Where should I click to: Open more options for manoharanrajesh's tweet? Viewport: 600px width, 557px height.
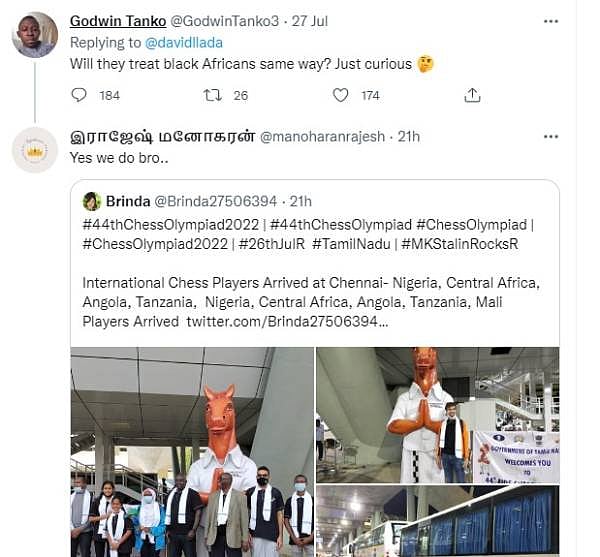550,135
